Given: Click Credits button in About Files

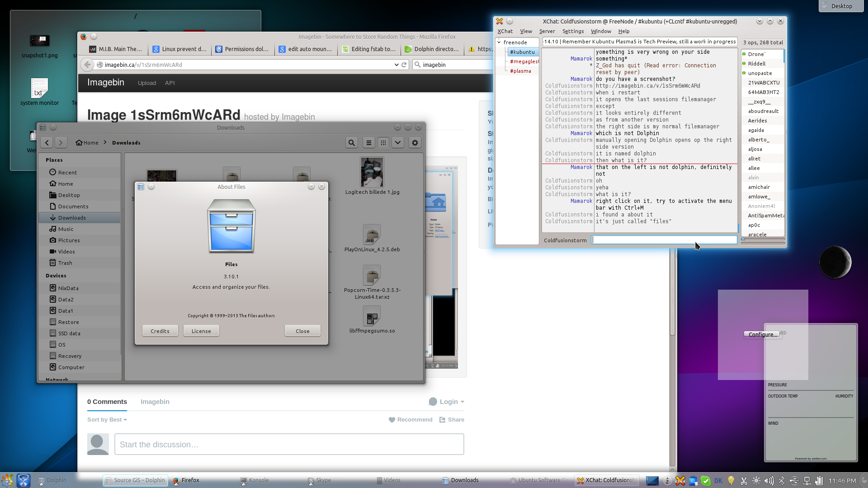Looking at the screenshot, I should (x=160, y=331).
